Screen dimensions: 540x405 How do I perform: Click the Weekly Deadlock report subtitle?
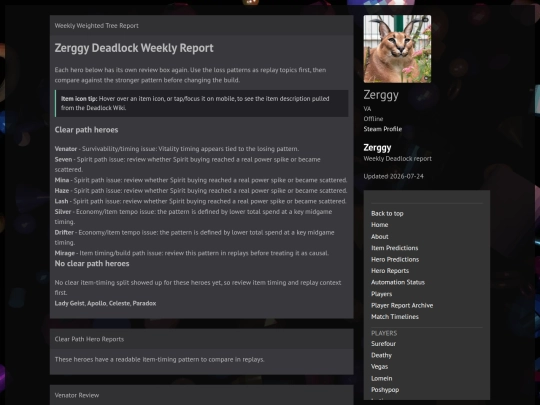tap(397, 159)
